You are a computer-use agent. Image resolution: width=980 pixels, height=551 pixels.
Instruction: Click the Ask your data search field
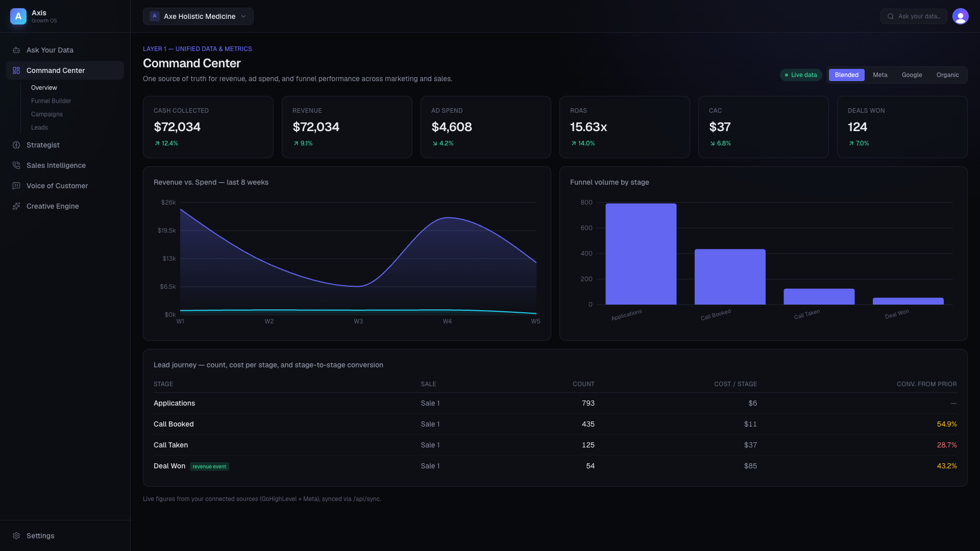[914, 16]
